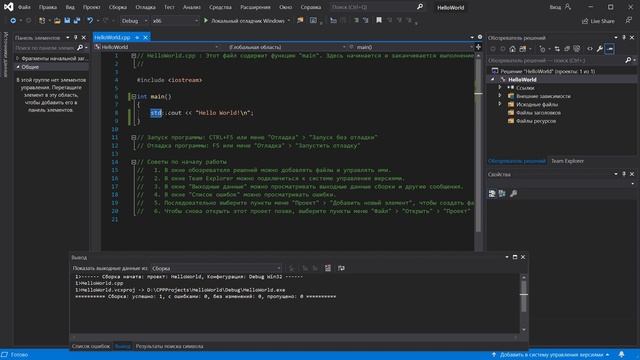640x360 pixels.
Task: Expand the Ссылки node in Solution Explorer
Action: coord(500,87)
